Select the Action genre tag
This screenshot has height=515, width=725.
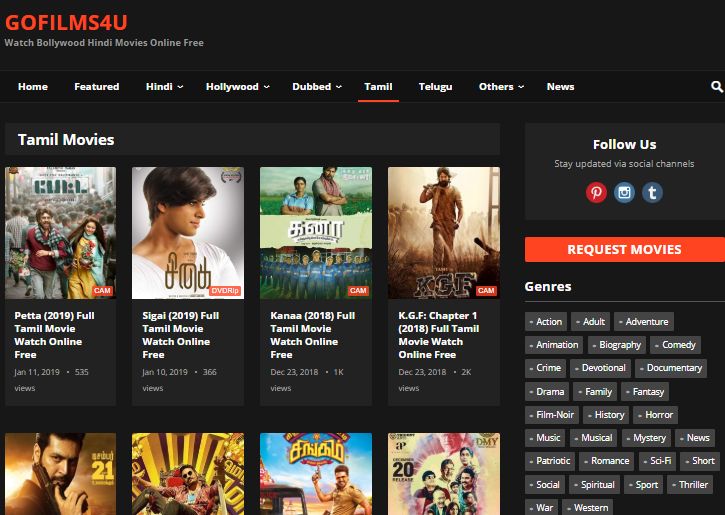(546, 322)
